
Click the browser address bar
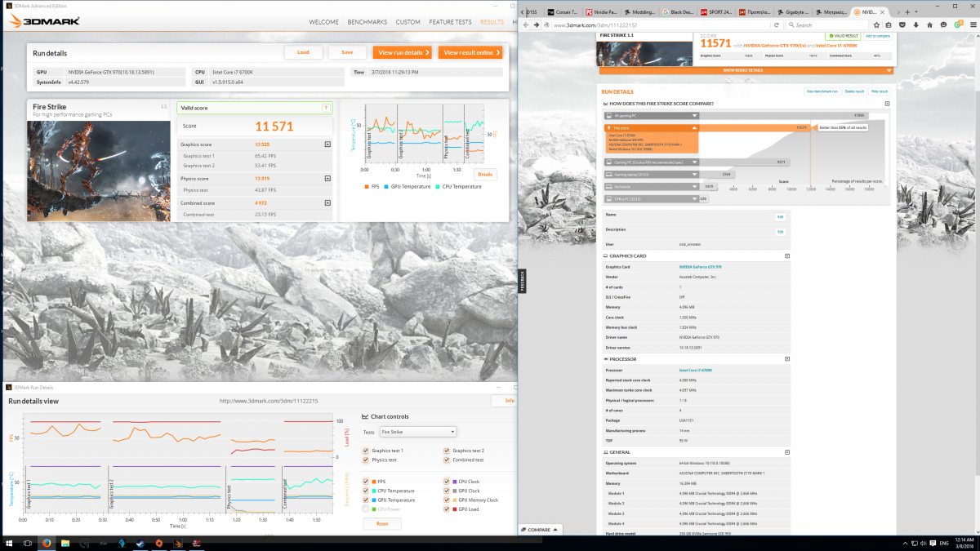click(658, 25)
